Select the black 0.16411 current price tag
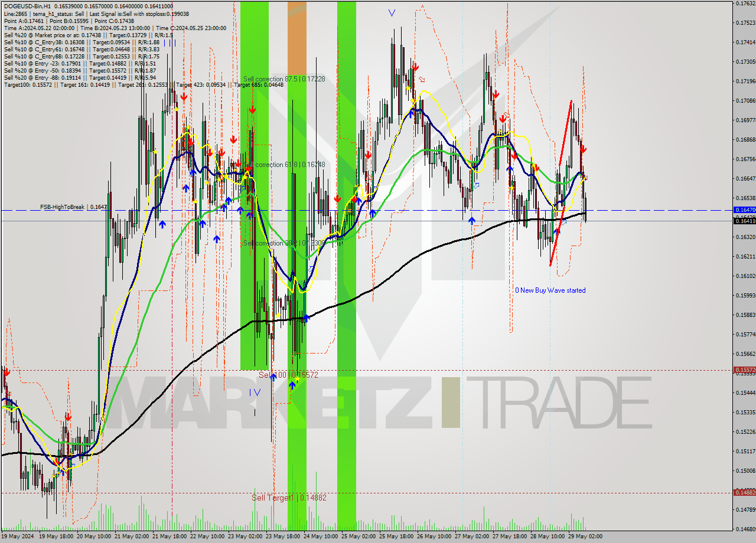The image size is (756, 543). click(744, 221)
